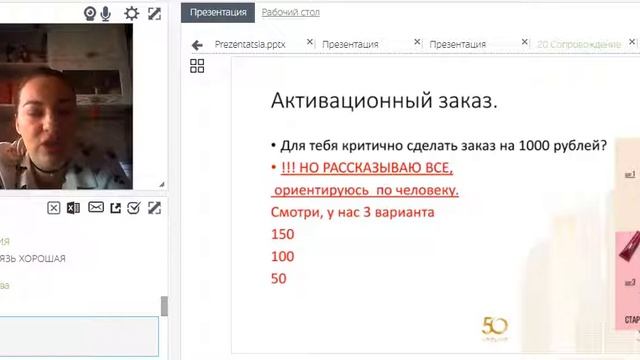The image size is (640, 360).
Task: Open video settings gear icon
Action: [x=131, y=14]
